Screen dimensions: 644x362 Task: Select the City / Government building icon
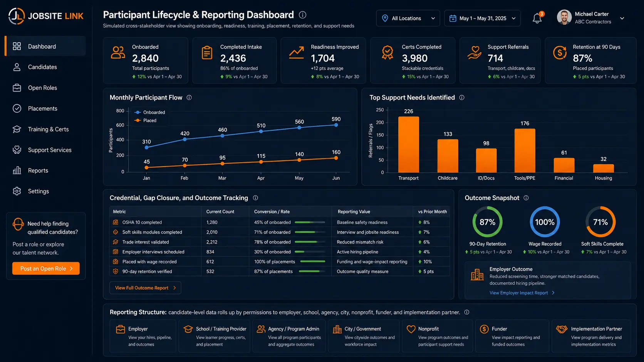(x=337, y=329)
